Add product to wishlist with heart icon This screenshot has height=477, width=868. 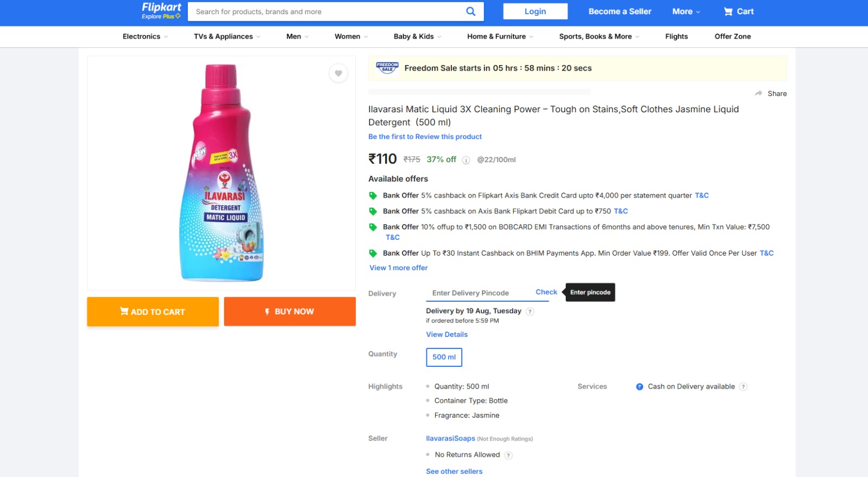coord(338,73)
